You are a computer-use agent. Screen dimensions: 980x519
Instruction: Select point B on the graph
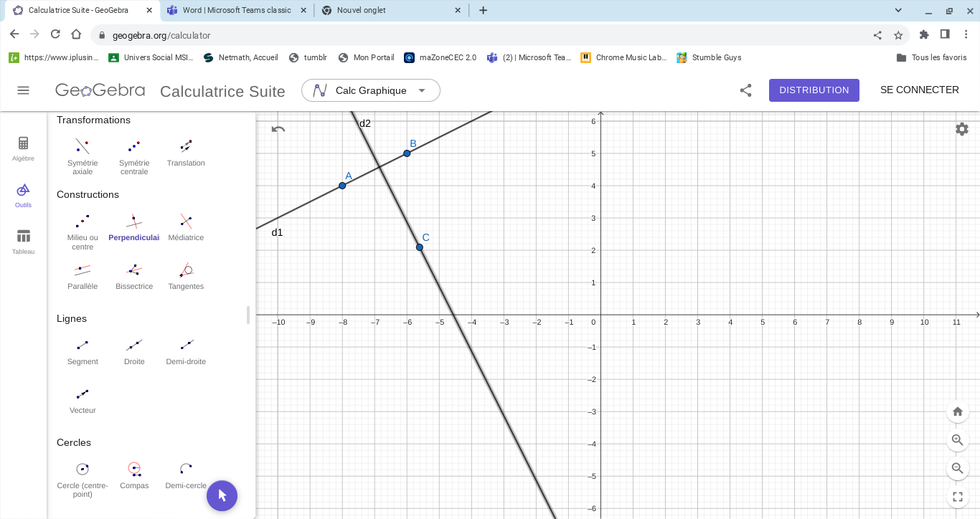click(x=407, y=153)
